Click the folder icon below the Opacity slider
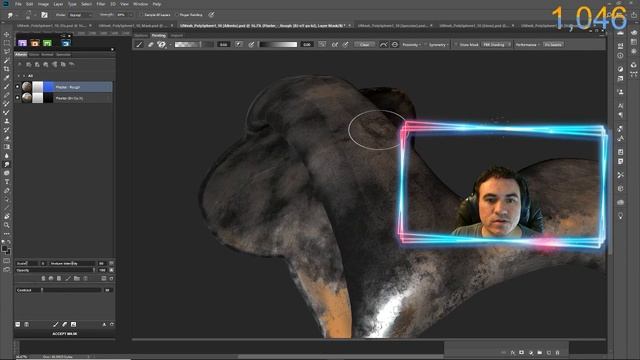The height and width of the screenshot is (360, 640). pyautogui.click(x=76, y=278)
